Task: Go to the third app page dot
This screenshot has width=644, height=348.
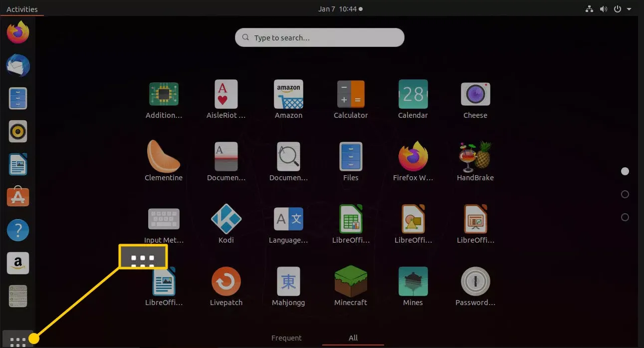Action: (x=625, y=217)
